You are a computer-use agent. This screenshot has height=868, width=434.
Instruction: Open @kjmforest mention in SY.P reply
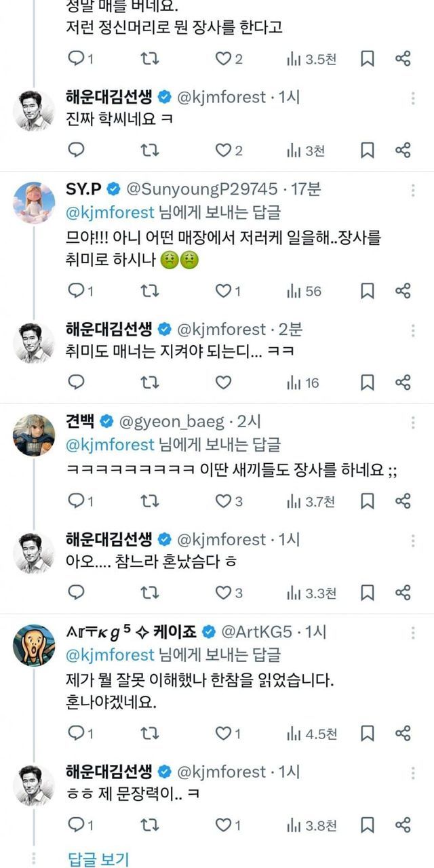(111, 212)
